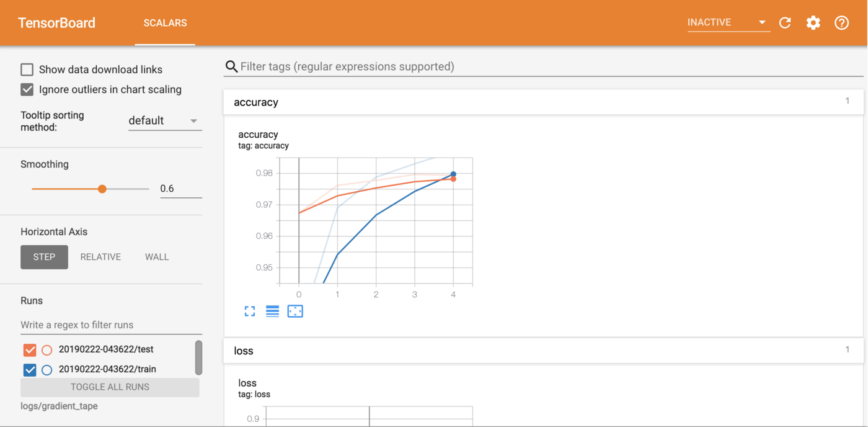
Task: Disable Ignore outliers in chart scaling
Action: pos(27,89)
